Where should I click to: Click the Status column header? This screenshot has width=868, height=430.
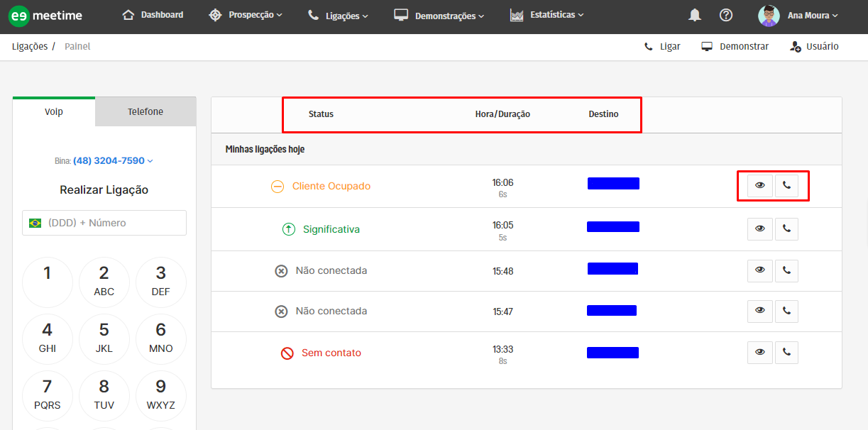point(321,114)
